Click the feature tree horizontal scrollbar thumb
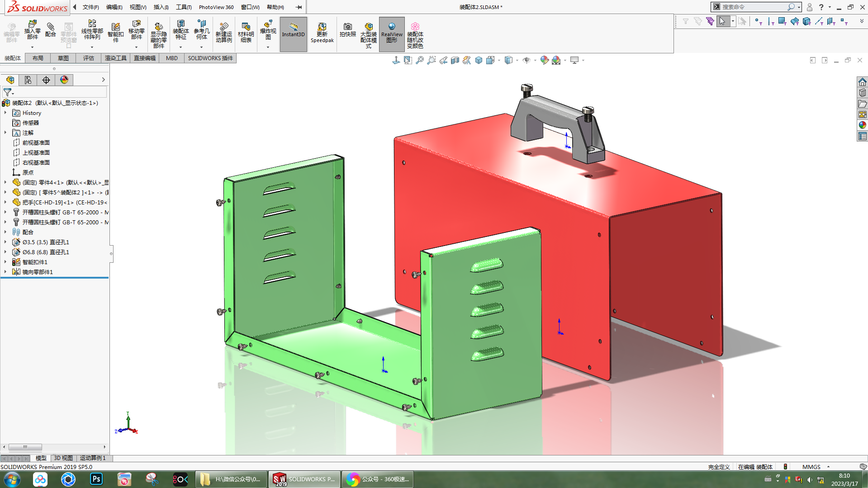The height and width of the screenshot is (488, 868). click(25, 447)
